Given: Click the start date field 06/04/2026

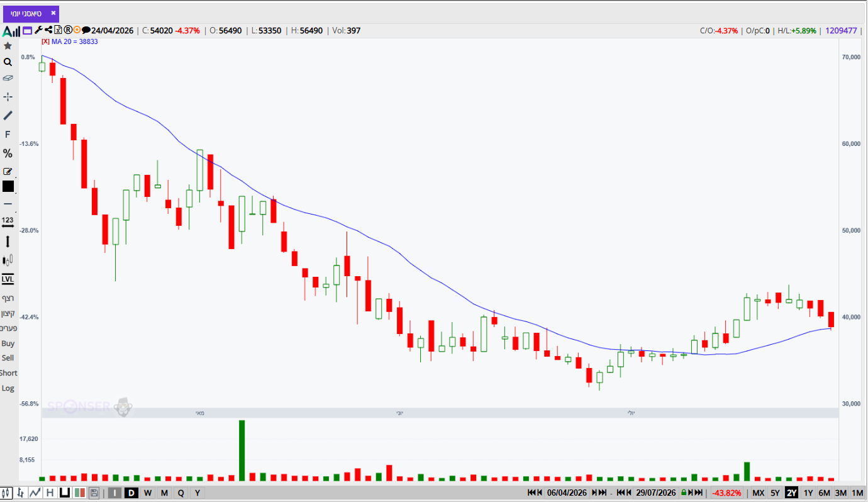Looking at the screenshot, I should tap(567, 493).
